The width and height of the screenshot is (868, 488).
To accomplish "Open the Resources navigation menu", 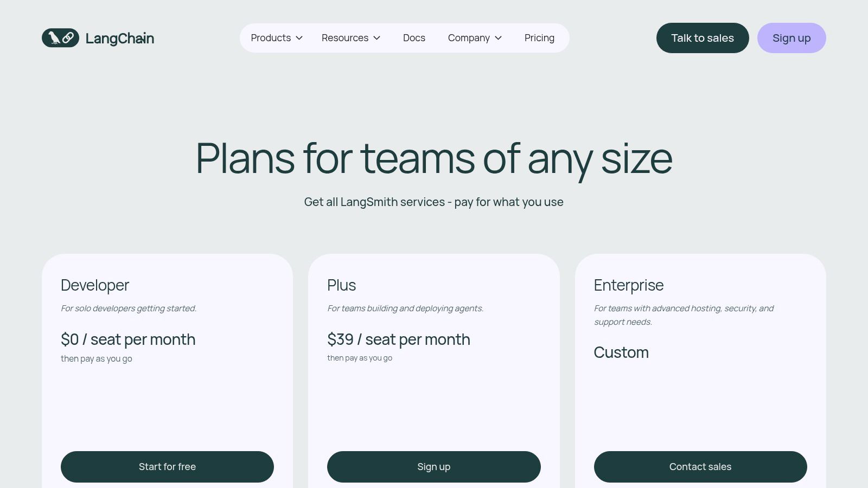I will [x=345, y=38].
